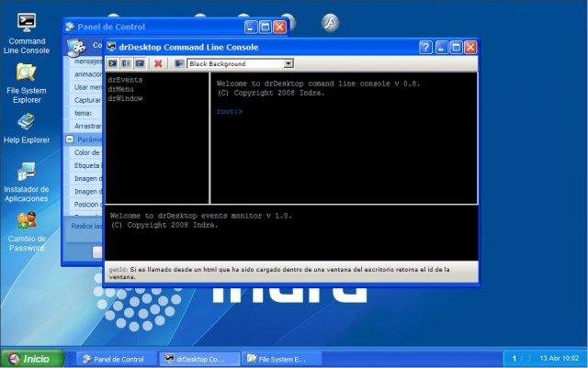Close the Panel de Control window

coord(279,27)
